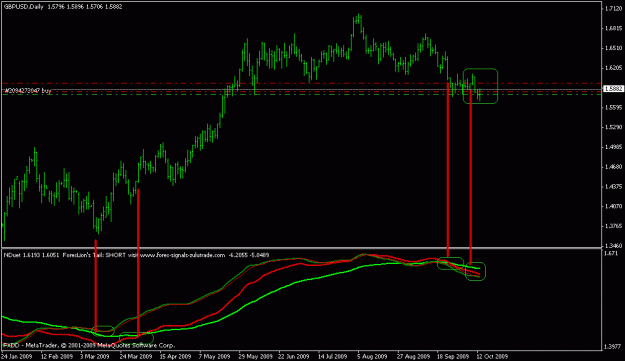Click the 1.7120 price scale value
Viewport: 625px width, 361px height.
click(613, 8)
